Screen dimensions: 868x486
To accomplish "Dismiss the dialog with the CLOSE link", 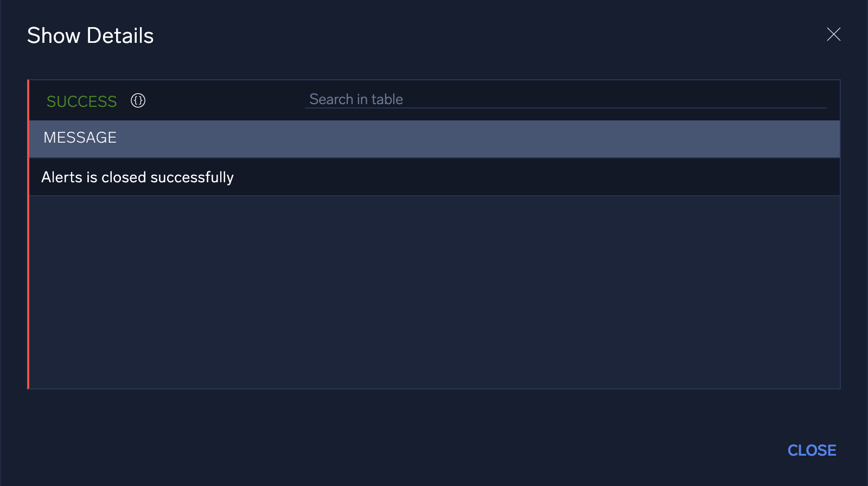I will click(x=812, y=450).
